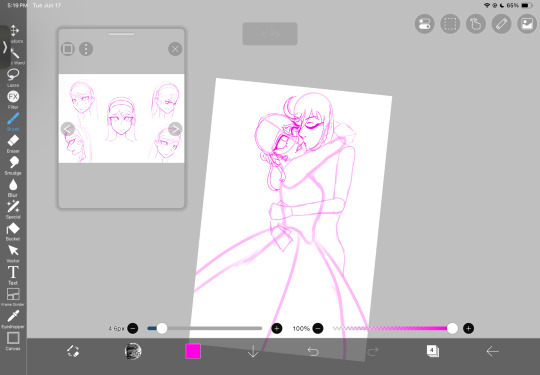Open the reference window three-dot menu
This screenshot has width=540, height=375.
[86, 49]
